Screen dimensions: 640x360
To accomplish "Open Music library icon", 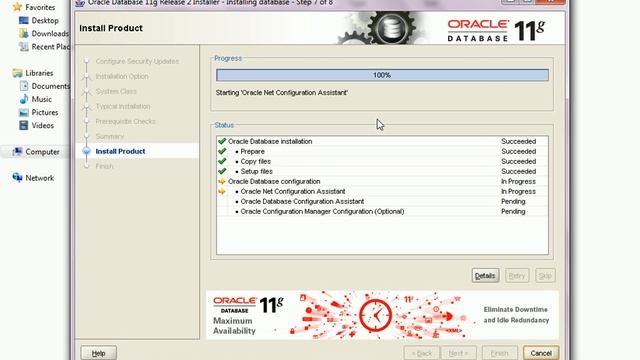I will (x=24, y=99).
